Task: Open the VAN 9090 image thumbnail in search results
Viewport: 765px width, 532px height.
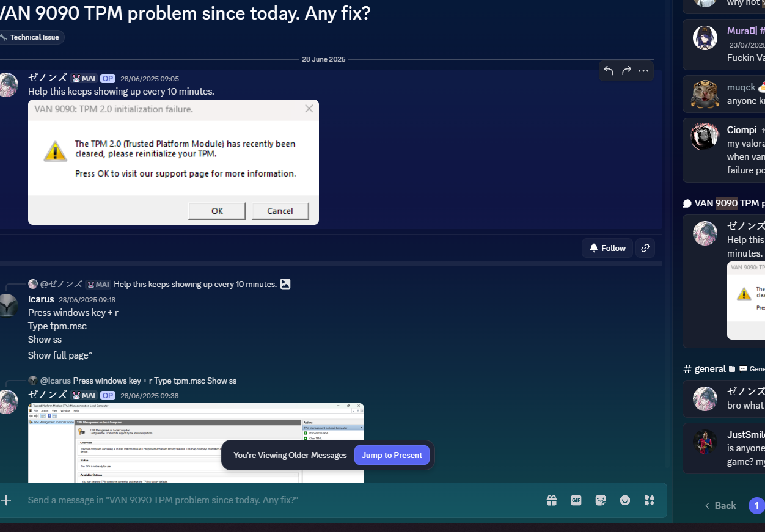Action: click(746, 301)
